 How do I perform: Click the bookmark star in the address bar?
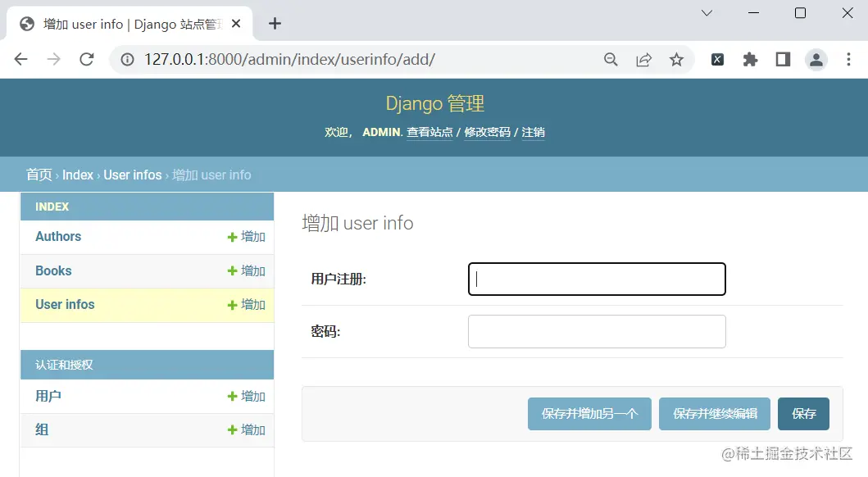(x=677, y=59)
